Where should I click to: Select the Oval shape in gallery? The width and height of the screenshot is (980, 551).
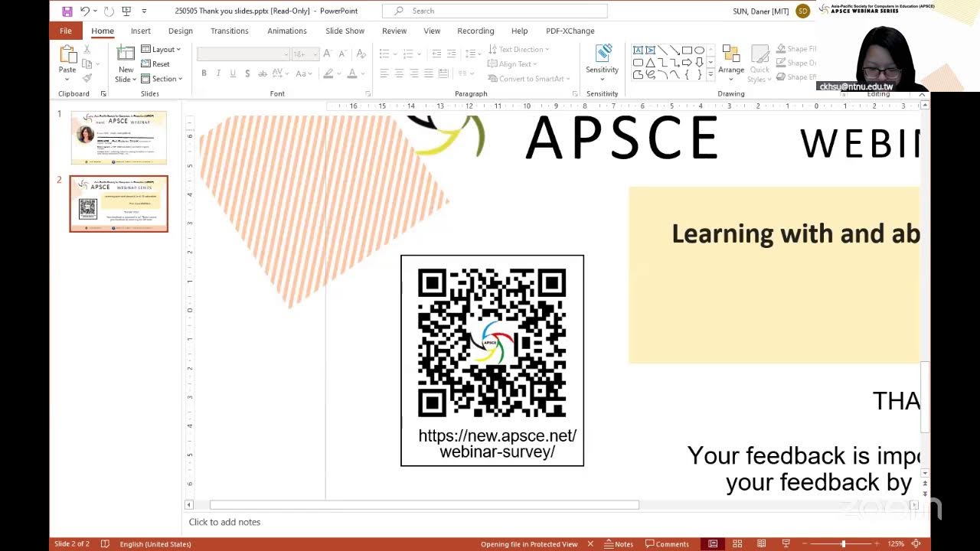point(699,51)
